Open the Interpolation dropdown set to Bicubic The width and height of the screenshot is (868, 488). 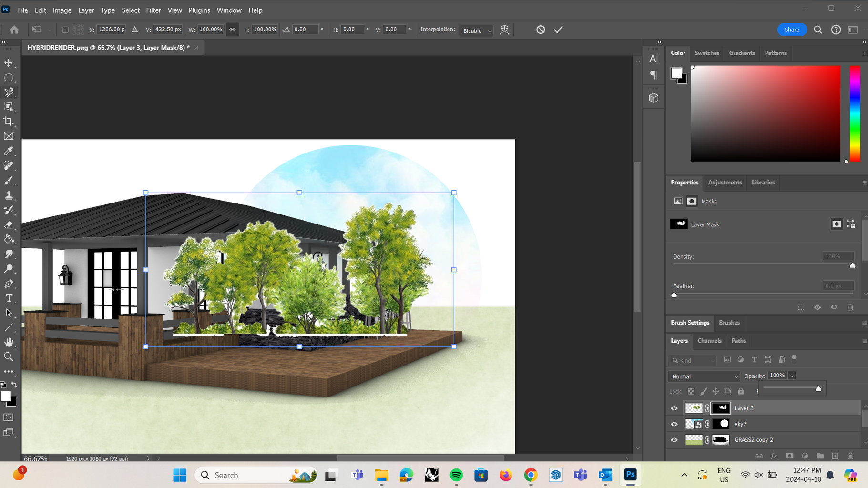click(x=476, y=30)
